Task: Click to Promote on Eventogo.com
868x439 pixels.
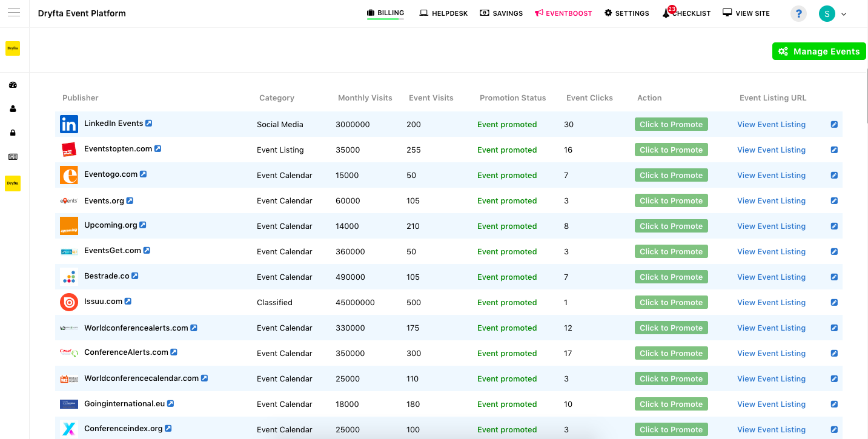Action: point(671,175)
